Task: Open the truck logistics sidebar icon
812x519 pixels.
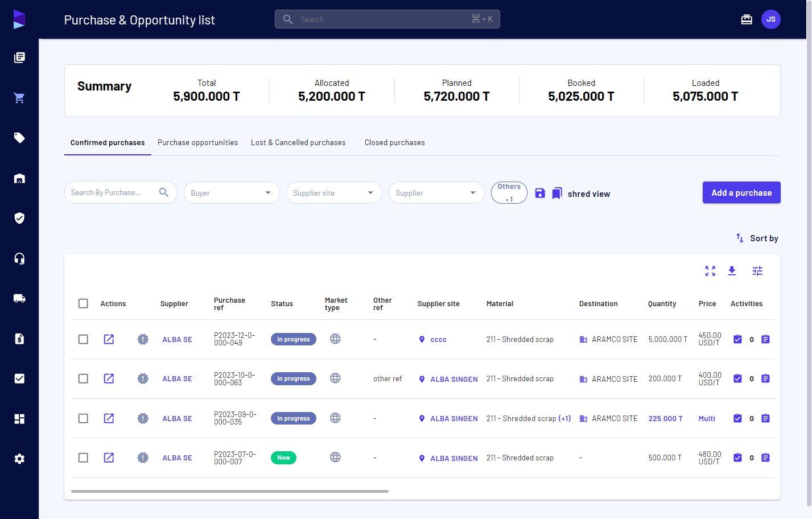Action: (x=19, y=298)
